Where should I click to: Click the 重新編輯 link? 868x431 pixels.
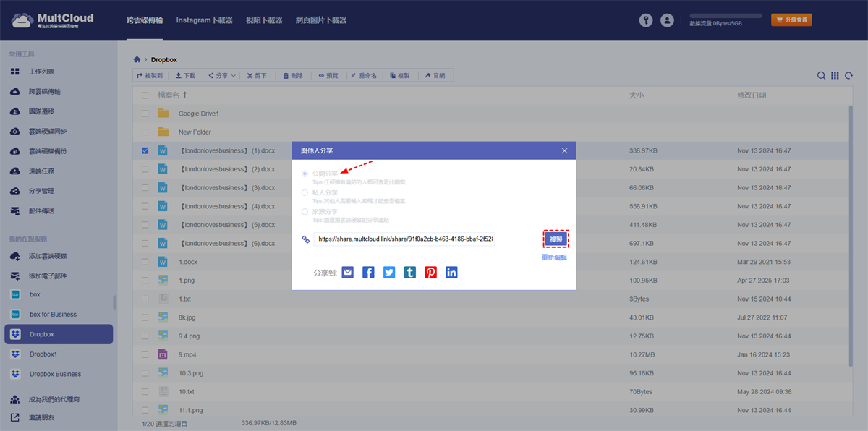pyautogui.click(x=554, y=257)
